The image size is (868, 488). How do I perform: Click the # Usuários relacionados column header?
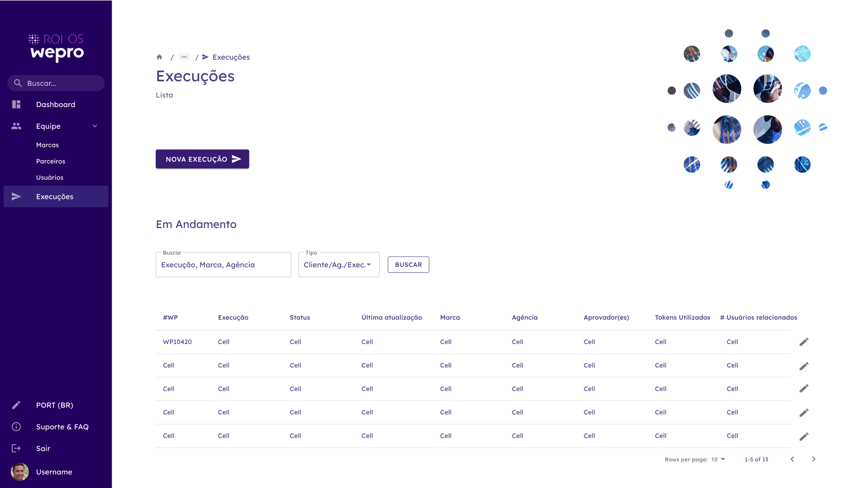(x=758, y=317)
